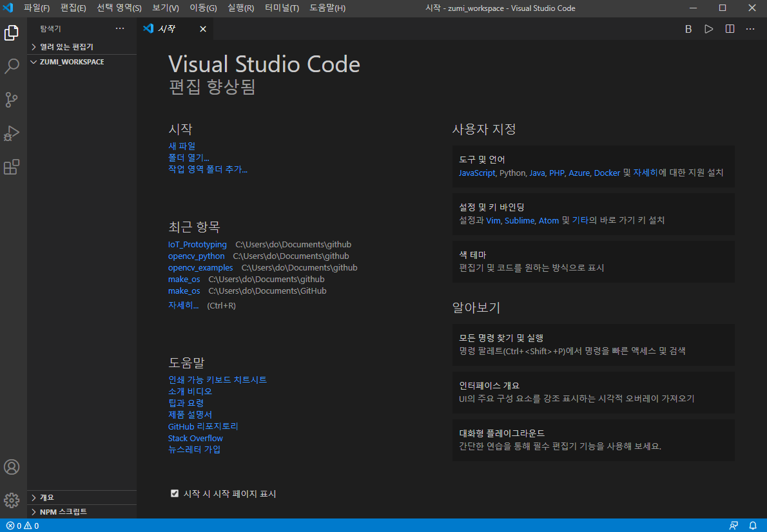767x532 pixels.
Task: Expand the 열려 있는 편집기 section
Action: (x=82, y=47)
